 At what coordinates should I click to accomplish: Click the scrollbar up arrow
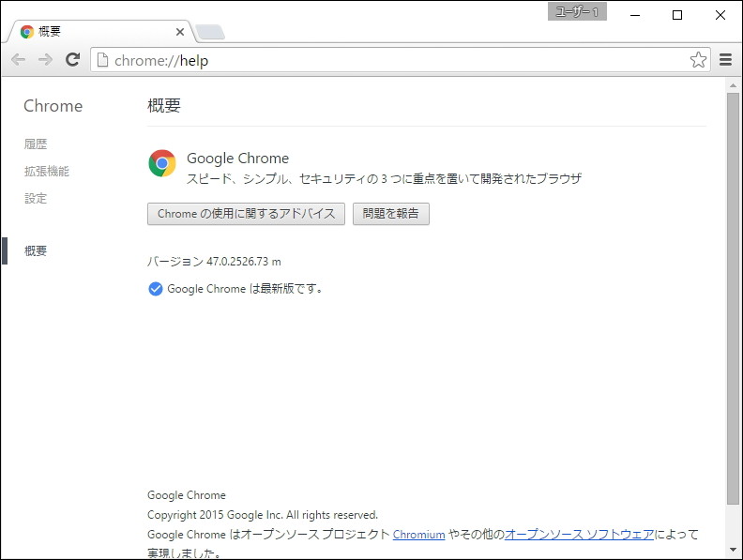(733, 85)
